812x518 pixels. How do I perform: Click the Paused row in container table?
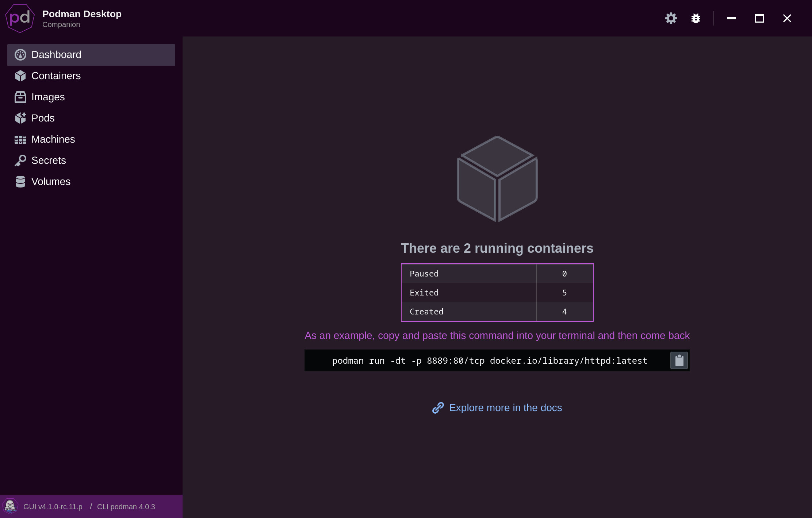[x=497, y=273]
